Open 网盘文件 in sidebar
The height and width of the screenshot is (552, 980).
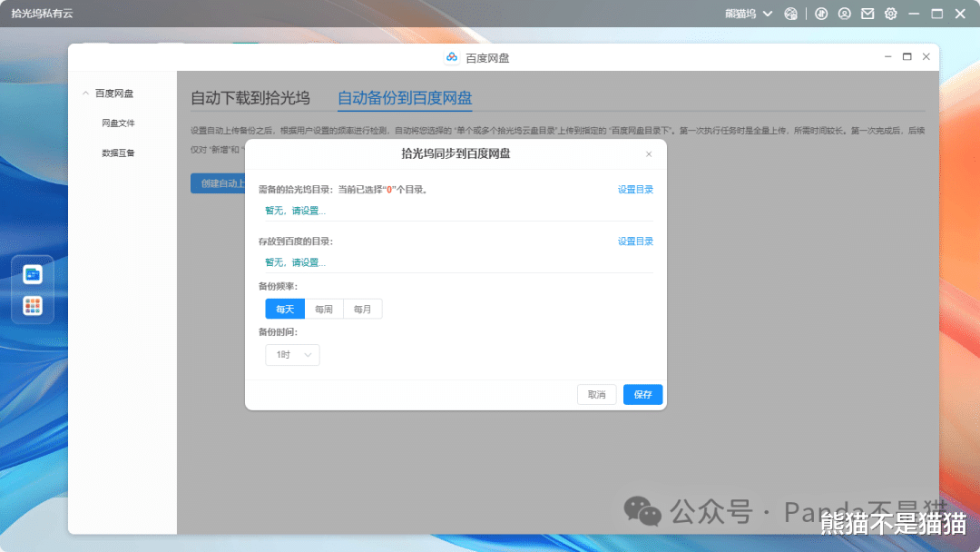118,123
